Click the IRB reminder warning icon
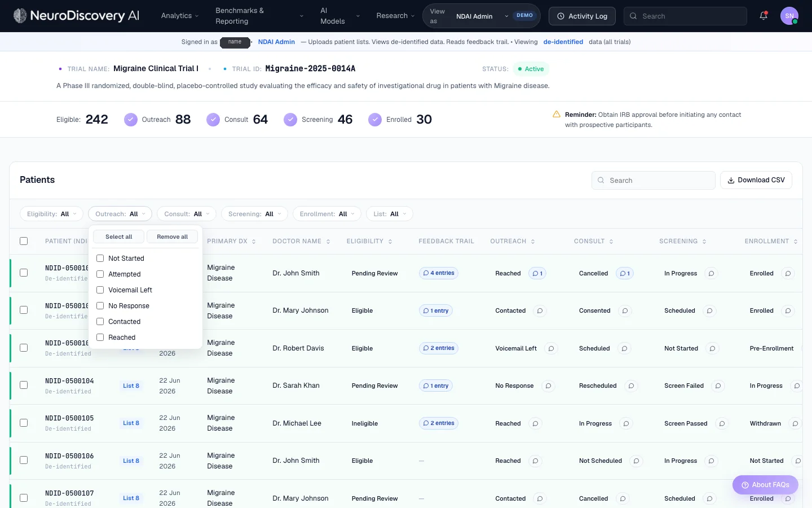The width and height of the screenshot is (812, 508). coord(557,115)
